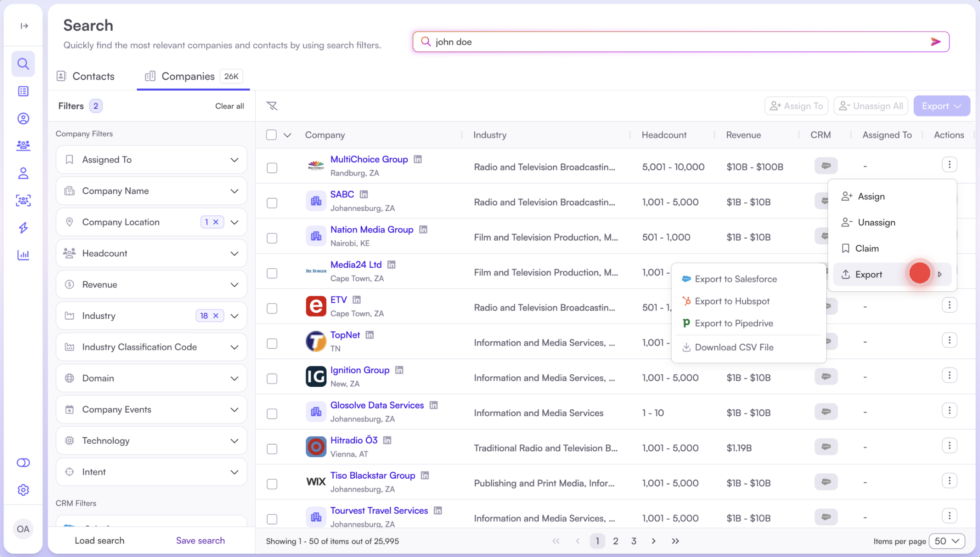Open actions menu for Ignition Group row

[x=949, y=375]
